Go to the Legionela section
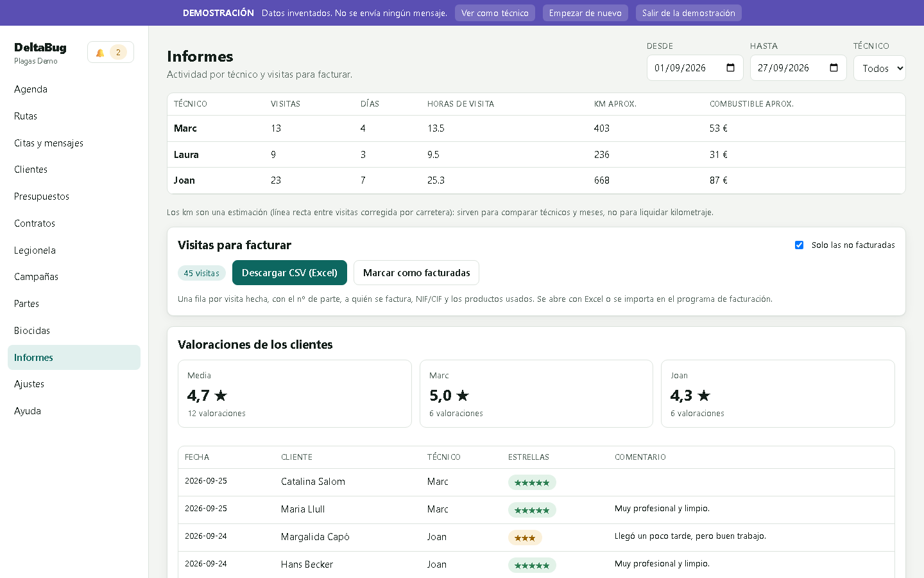 [x=74, y=250]
